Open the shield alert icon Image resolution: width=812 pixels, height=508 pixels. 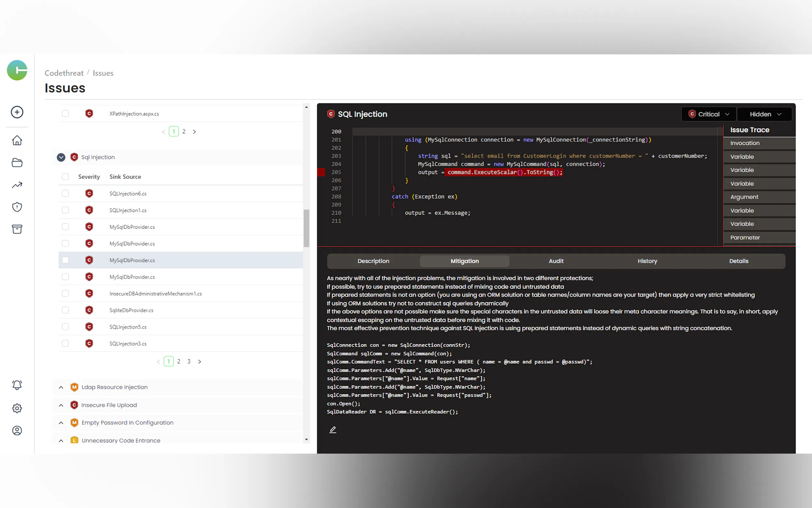point(17,207)
